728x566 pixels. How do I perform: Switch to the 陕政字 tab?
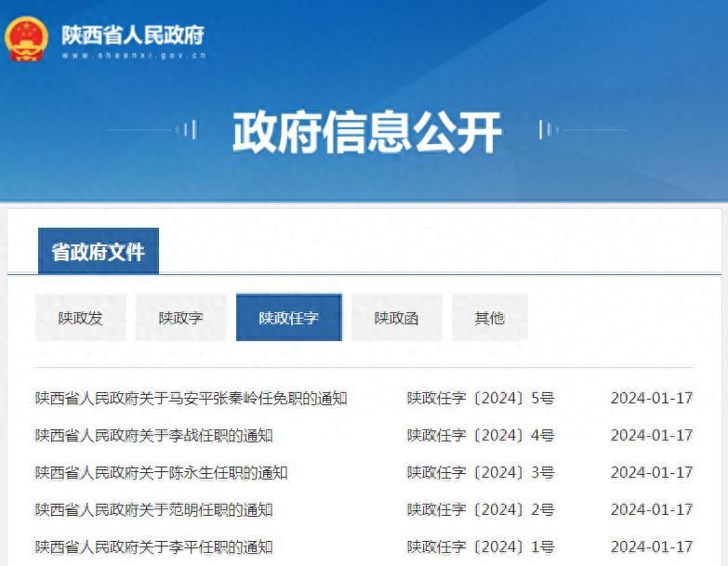180,318
